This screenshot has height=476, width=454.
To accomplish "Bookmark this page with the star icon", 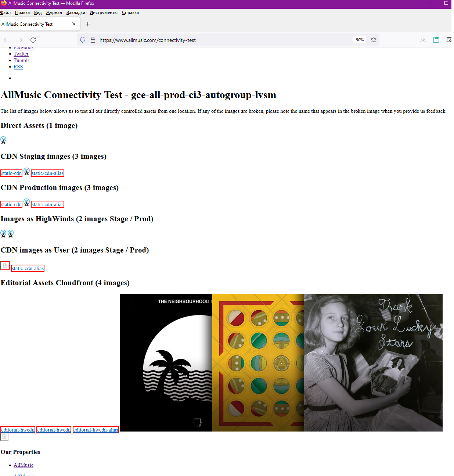I will point(374,40).
